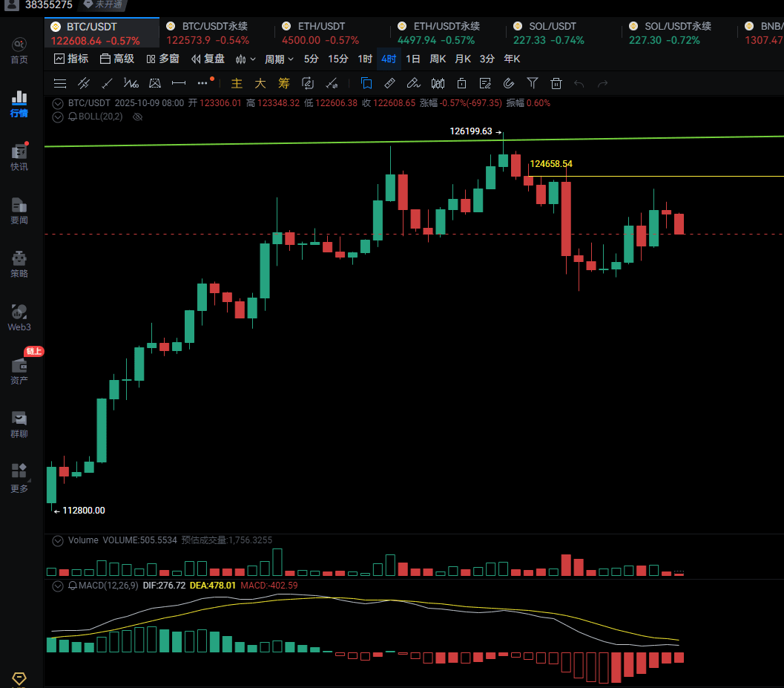Toggle the BOLL alert bell icon
Viewport: 784px width, 688px height.
coord(73,117)
